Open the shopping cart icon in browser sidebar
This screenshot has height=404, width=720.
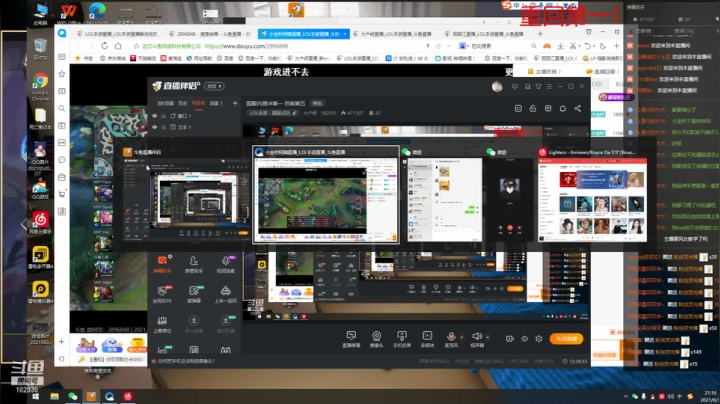point(62,194)
